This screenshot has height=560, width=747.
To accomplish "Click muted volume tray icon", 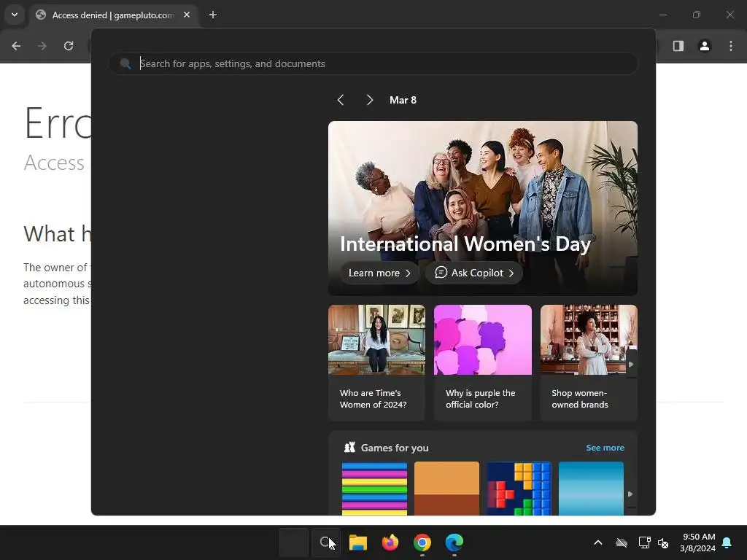I will click(663, 542).
